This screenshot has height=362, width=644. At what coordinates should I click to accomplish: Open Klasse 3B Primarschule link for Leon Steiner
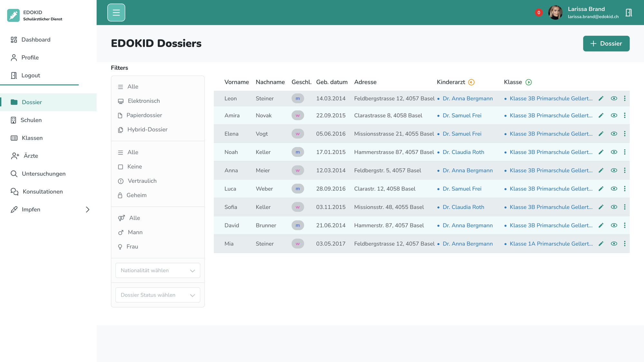point(551,98)
